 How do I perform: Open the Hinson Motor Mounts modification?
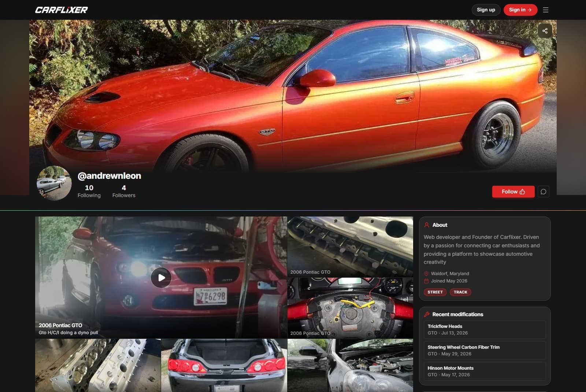(485, 371)
